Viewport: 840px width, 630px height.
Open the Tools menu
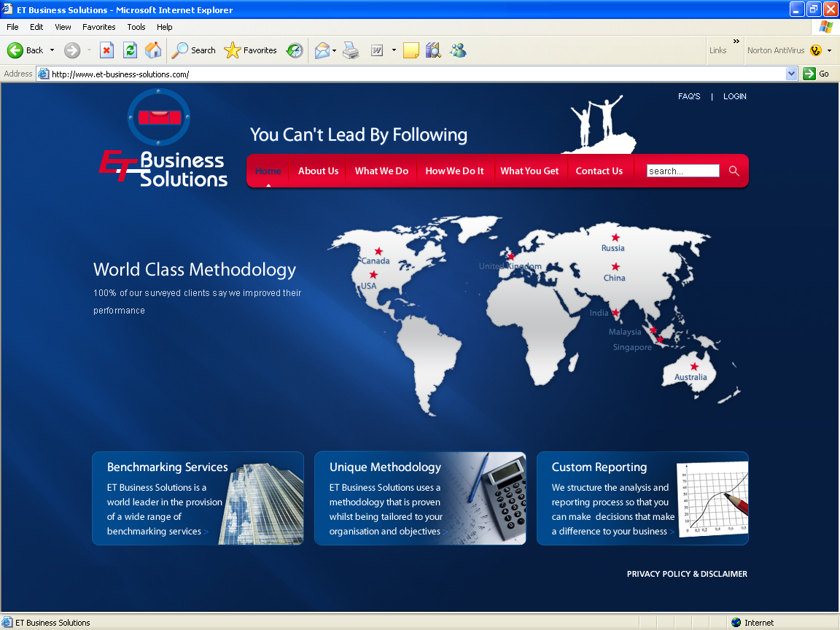136,27
